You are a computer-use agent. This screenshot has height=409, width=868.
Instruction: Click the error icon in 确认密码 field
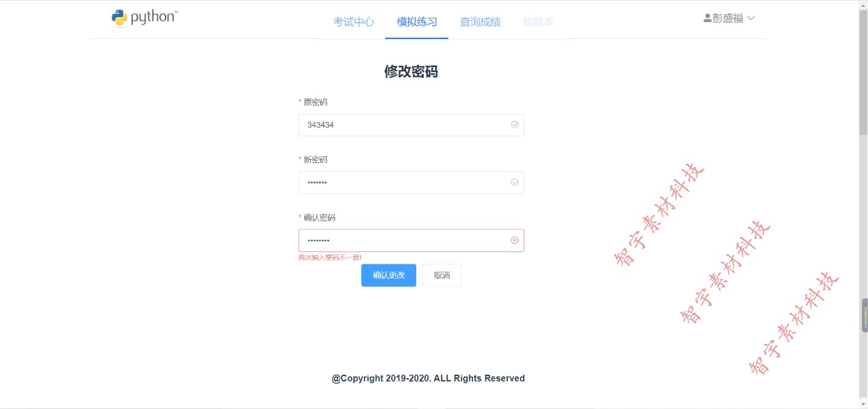(x=515, y=240)
